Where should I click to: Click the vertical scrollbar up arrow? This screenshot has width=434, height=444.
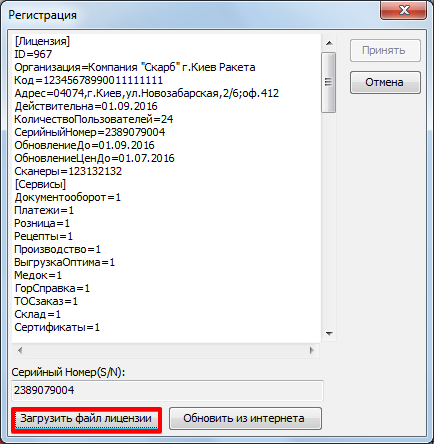329,43
